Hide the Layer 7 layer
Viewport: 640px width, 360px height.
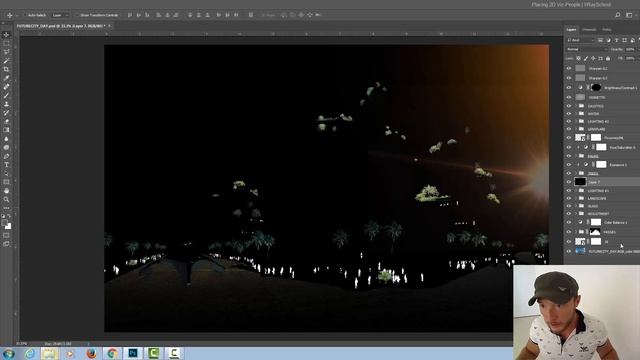[x=569, y=182]
